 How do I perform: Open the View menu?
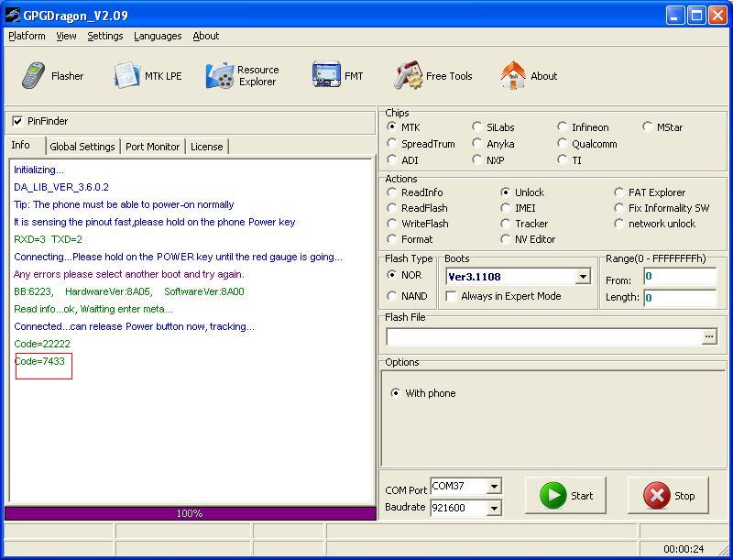(66, 36)
